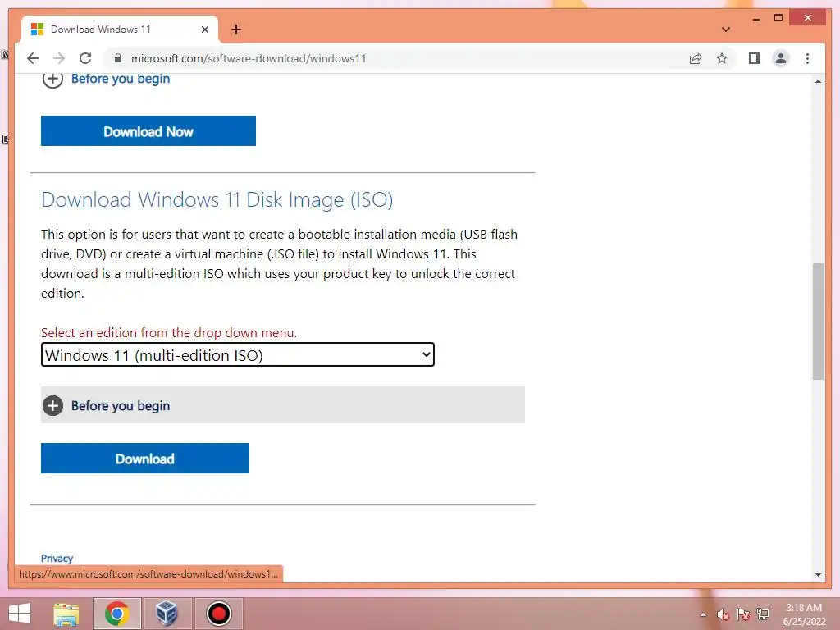Screen dimensions: 840x630
Task: Click the Download Windows 11 Disk Image heading
Action: click(217, 199)
